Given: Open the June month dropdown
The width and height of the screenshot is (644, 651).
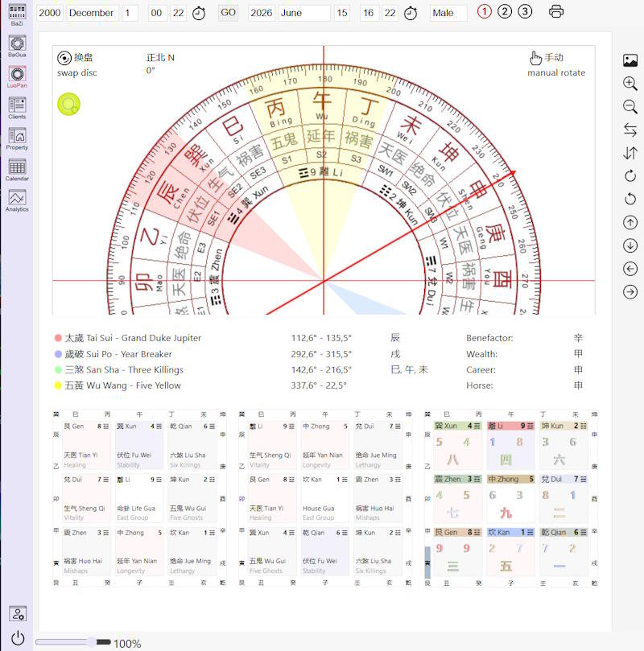Looking at the screenshot, I should [304, 14].
